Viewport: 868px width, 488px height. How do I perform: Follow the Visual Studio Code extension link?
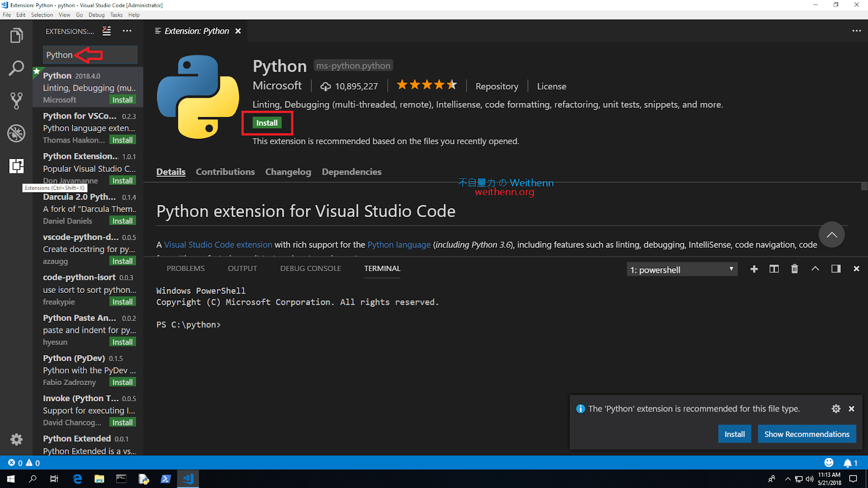(x=218, y=245)
